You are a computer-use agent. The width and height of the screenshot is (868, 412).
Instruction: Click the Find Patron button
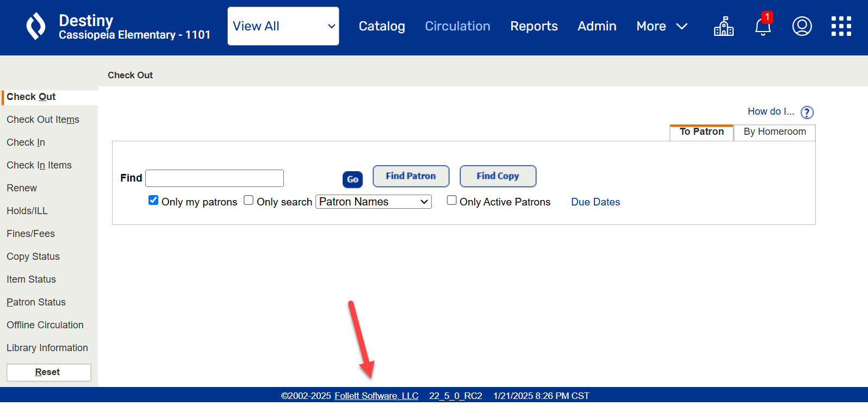pos(411,176)
